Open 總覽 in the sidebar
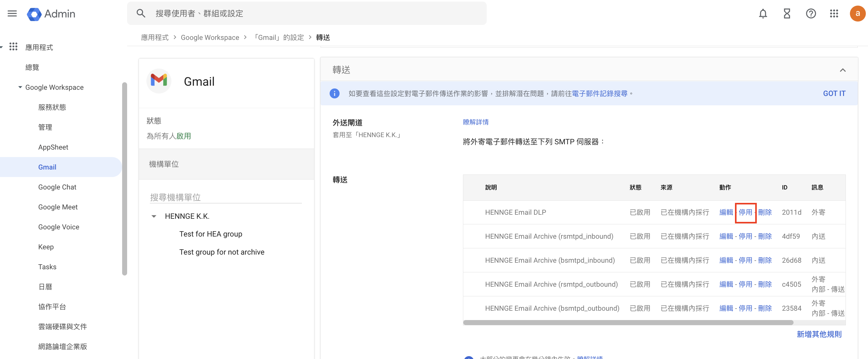Image resolution: width=868 pixels, height=359 pixels. [32, 67]
